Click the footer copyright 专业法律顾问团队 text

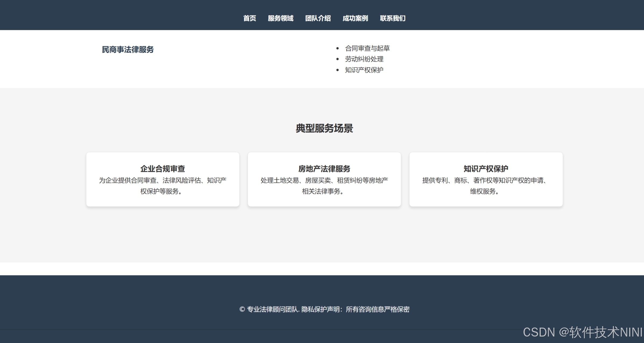click(x=272, y=309)
